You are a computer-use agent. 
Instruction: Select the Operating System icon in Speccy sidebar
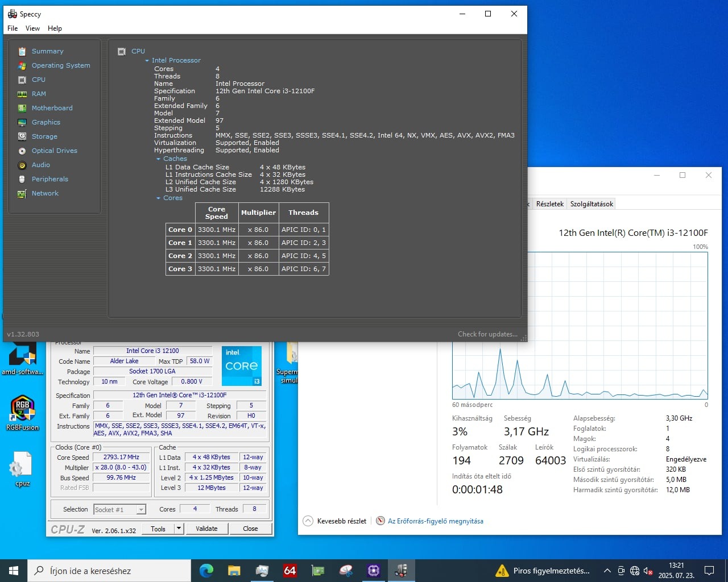coord(22,65)
